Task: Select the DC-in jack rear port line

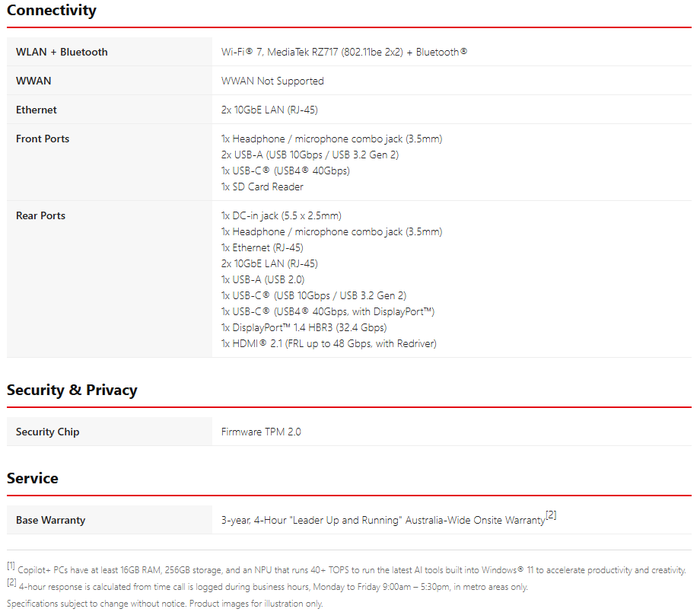Action: click(x=282, y=215)
